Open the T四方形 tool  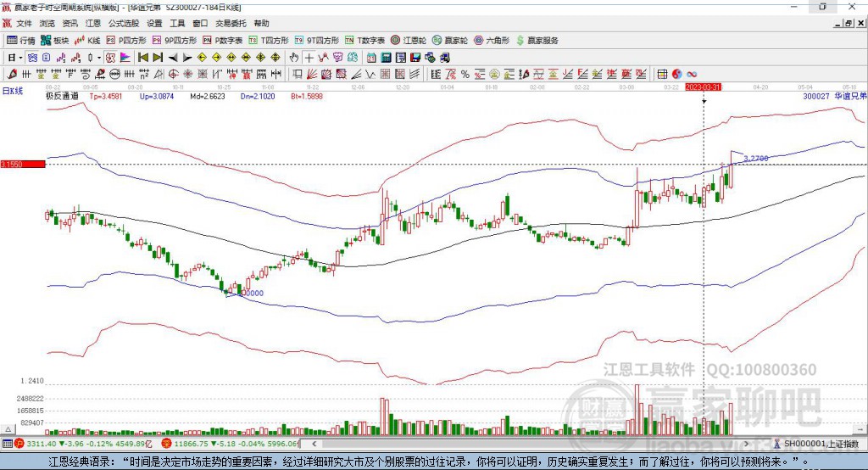click(x=269, y=41)
